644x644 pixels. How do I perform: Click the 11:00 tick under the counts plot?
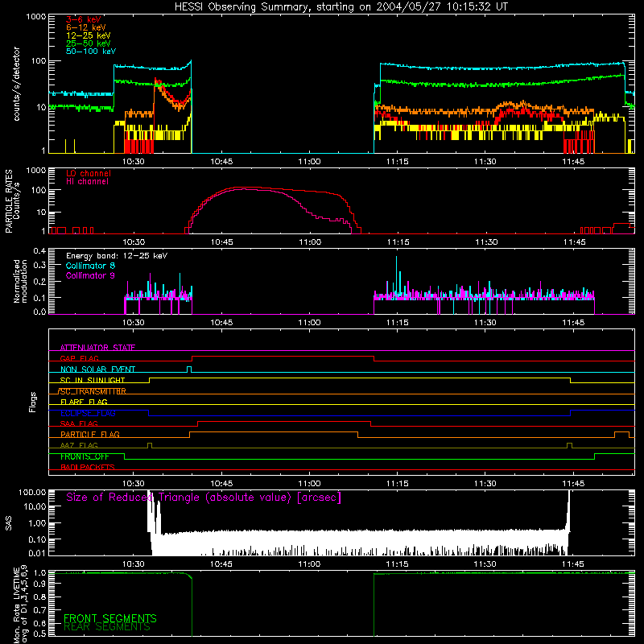(x=309, y=162)
